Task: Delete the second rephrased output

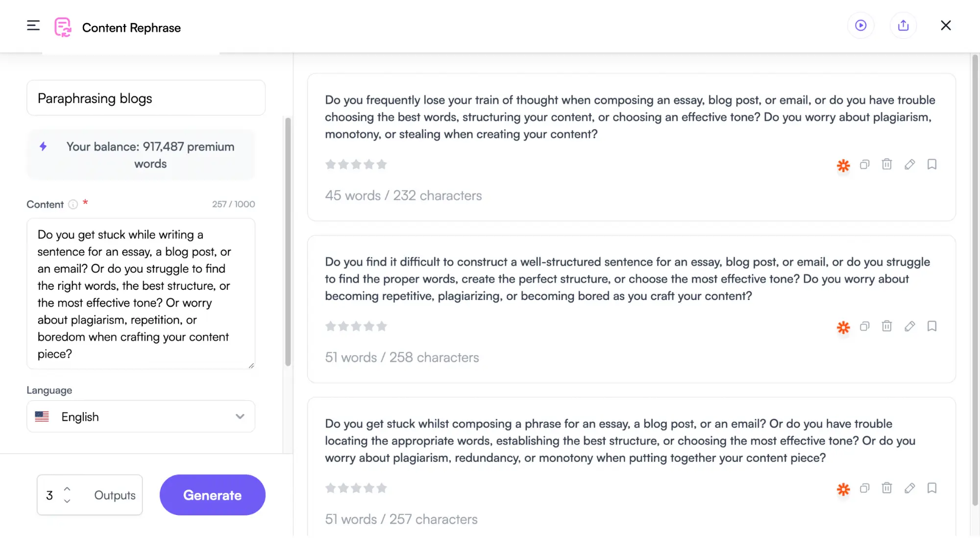Action: [x=887, y=326]
